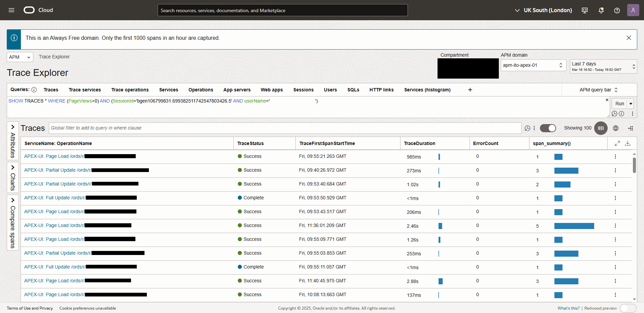Toggle the Redwood preview switch
The height and width of the screenshot is (313, 644).
[x=628, y=308]
